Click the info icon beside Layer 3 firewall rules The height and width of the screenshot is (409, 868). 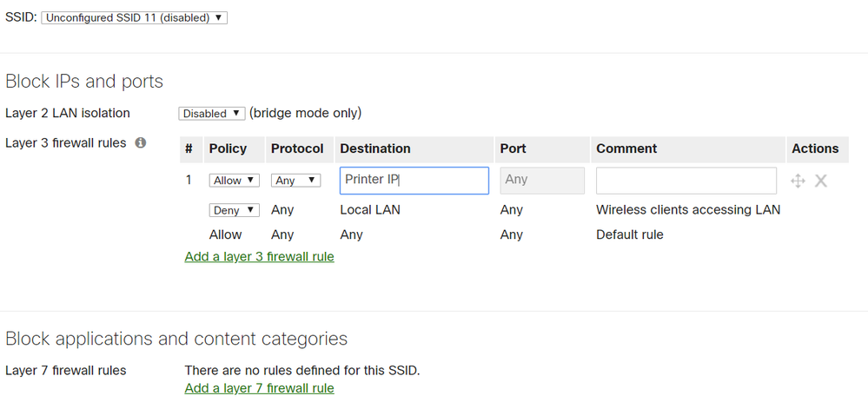tap(141, 142)
